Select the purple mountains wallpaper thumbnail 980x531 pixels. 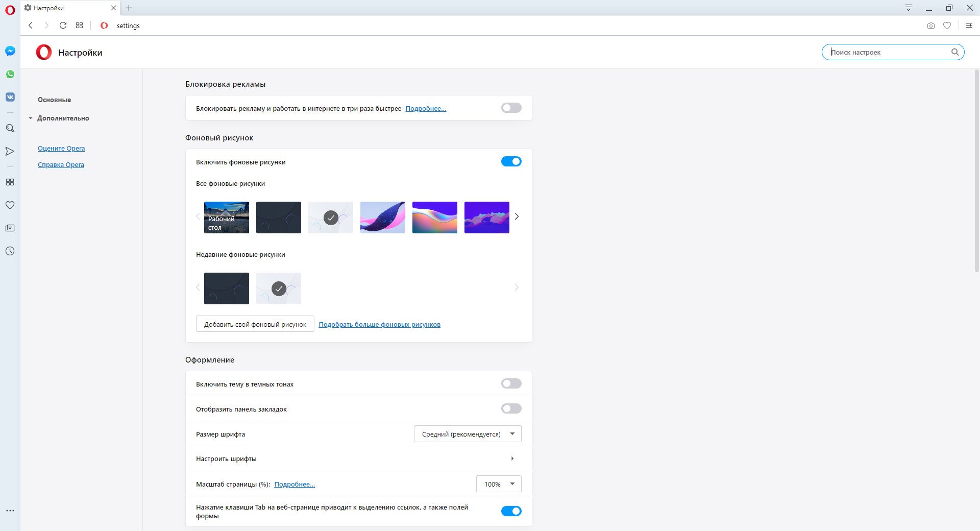[486, 218]
